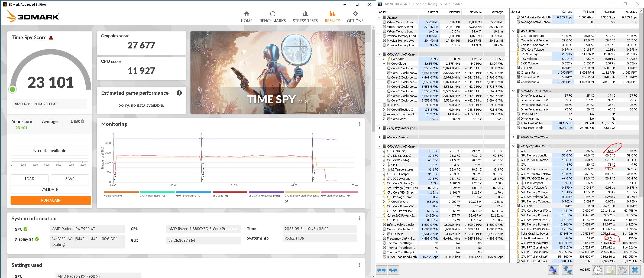The height and width of the screenshot is (278, 644).
Task: Click the HWiNFO networked computers icon
Action: pyautogui.click(x=568, y=270)
